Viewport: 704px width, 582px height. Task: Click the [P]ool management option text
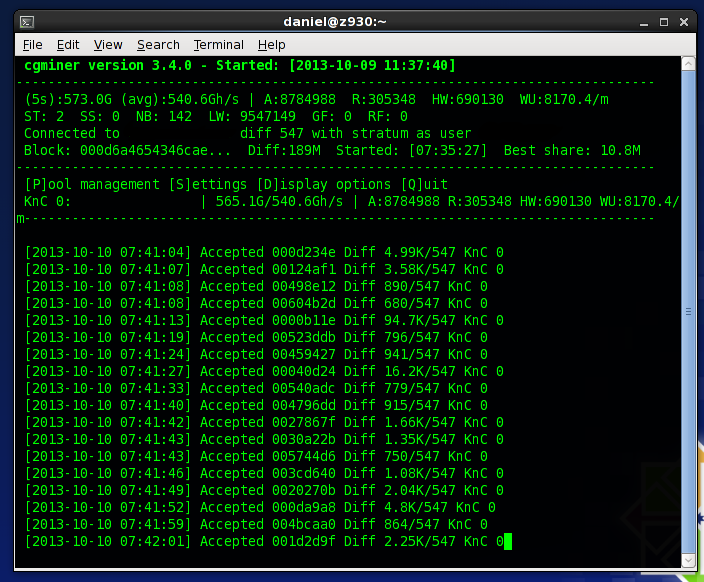point(92,185)
